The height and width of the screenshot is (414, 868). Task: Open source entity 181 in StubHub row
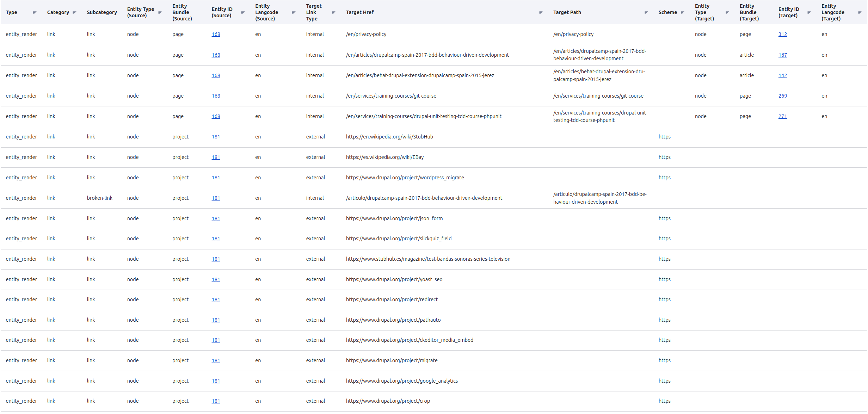tap(216, 137)
